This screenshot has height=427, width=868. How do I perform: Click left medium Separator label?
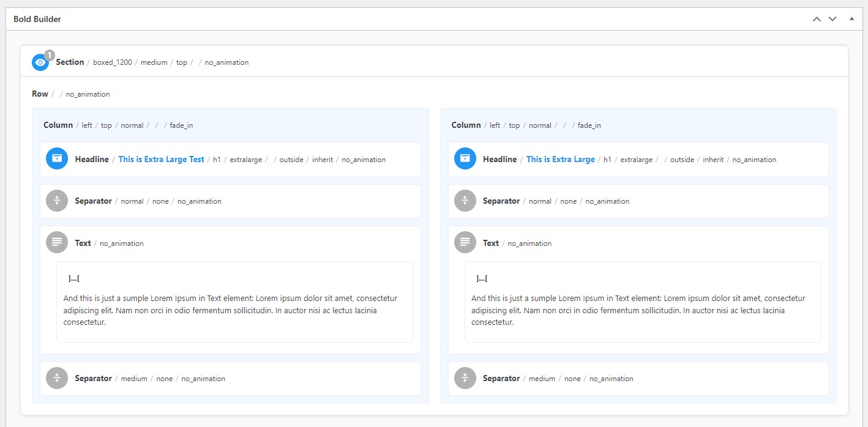pyautogui.click(x=93, y=378)
